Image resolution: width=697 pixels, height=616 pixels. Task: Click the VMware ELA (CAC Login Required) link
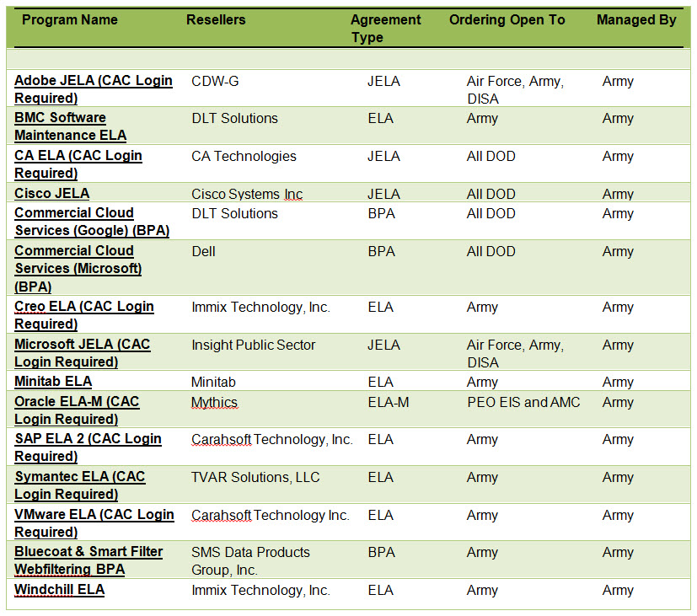click(x=94, y=523)
